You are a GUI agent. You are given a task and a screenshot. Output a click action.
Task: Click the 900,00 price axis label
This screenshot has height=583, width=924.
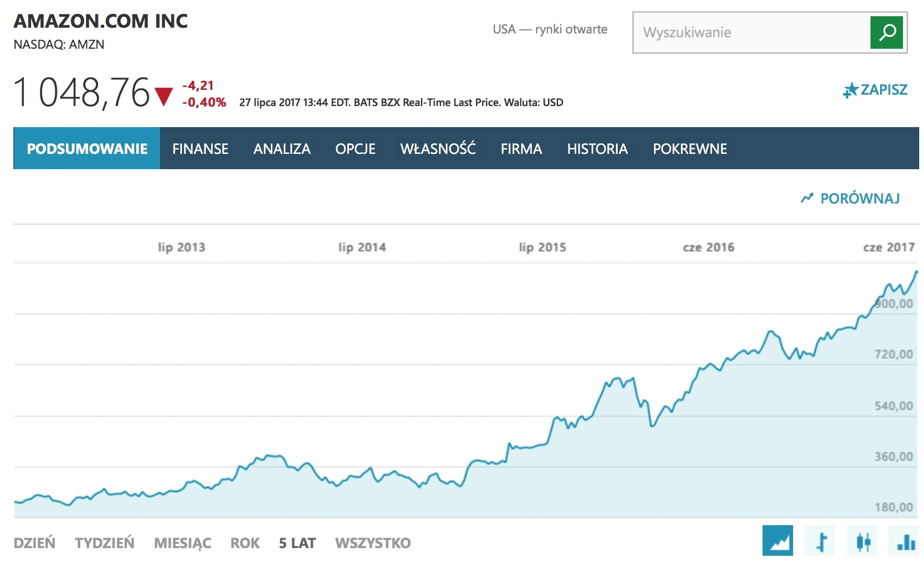(x=894, y=303)
